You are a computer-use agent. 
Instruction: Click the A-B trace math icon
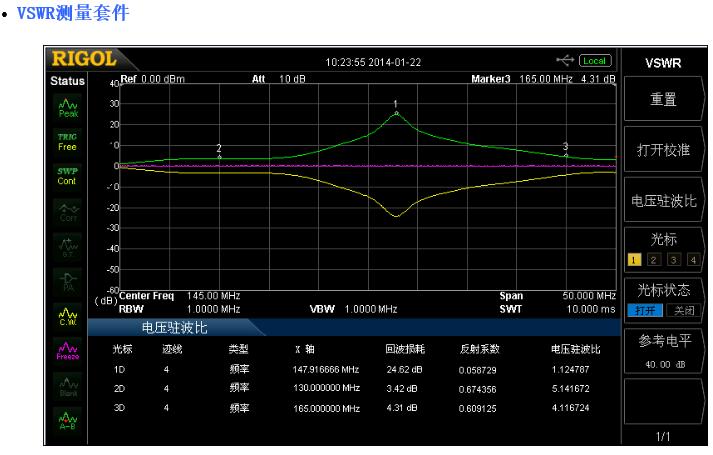coord(67,421)
